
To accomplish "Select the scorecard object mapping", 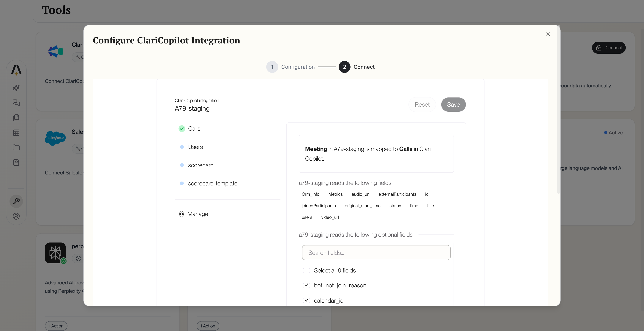I will point(201,165).
